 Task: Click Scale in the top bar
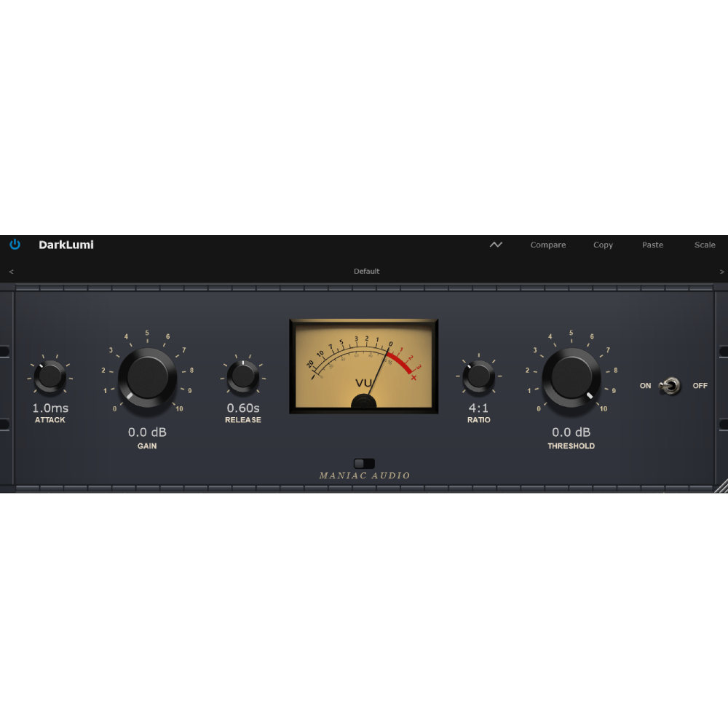(x=705, y=245)
